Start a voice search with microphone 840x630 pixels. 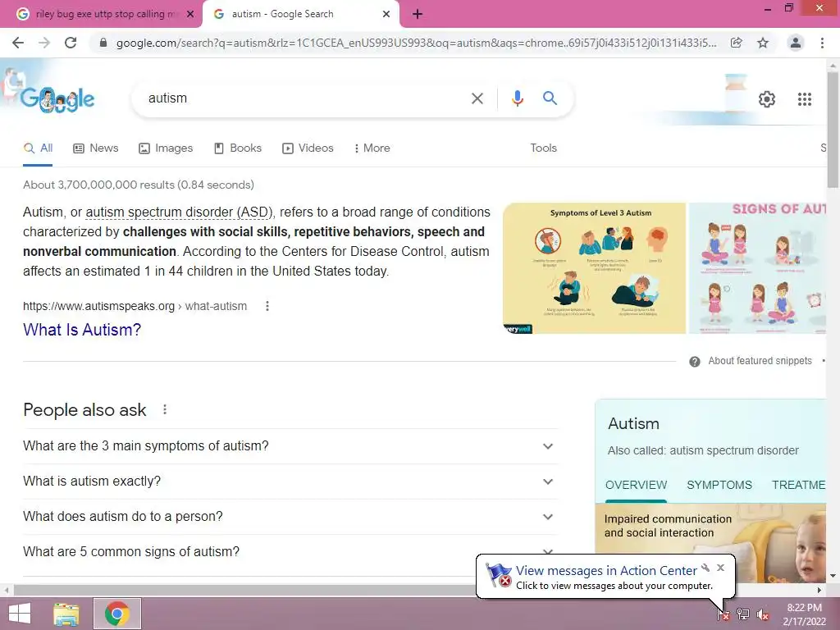(x=517, y=98)
